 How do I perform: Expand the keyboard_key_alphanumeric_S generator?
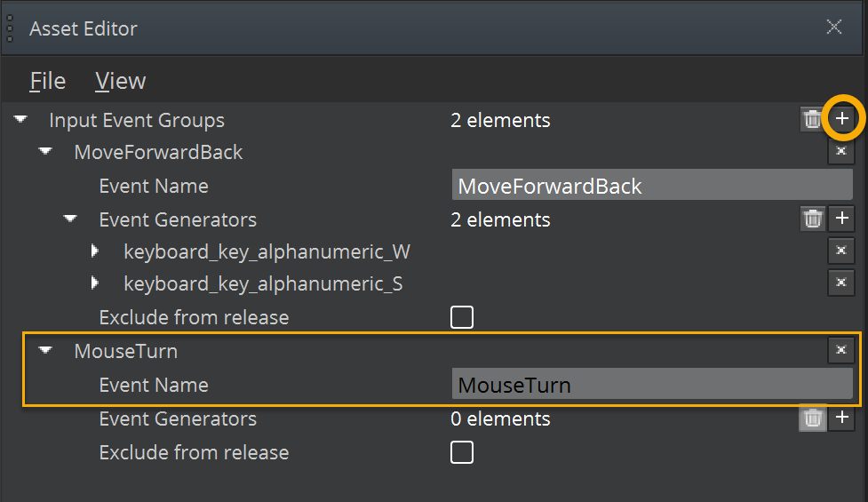tap(96, 283)
